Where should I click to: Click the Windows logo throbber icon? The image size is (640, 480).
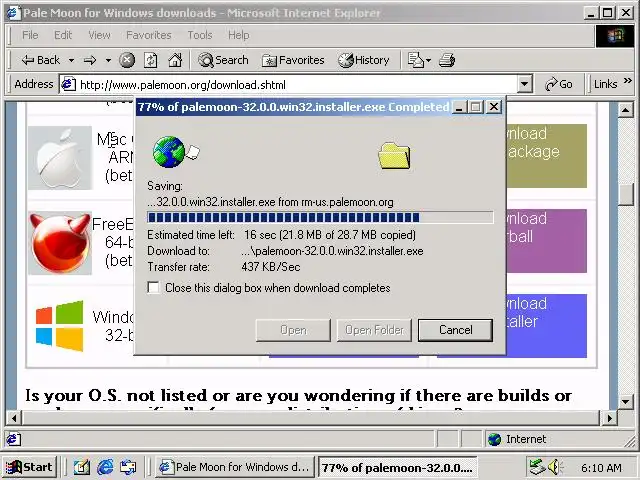click(615, 36)
